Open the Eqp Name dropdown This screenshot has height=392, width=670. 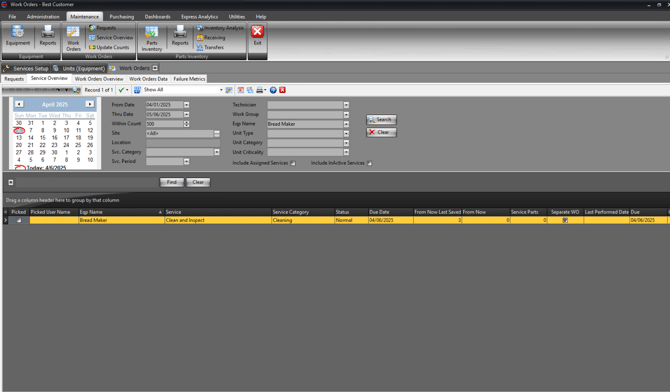(x=346, y=124)
